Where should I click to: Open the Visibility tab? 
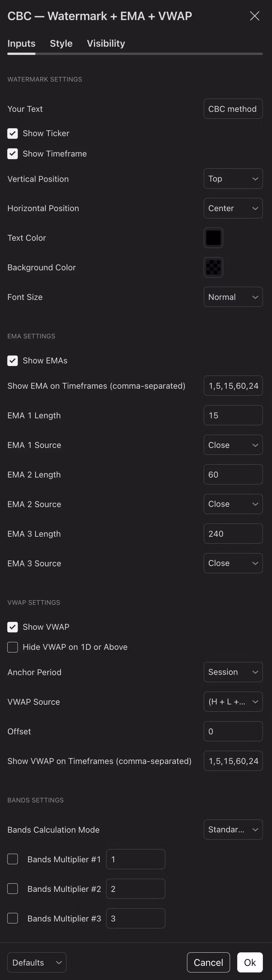(x=105, y=43)
